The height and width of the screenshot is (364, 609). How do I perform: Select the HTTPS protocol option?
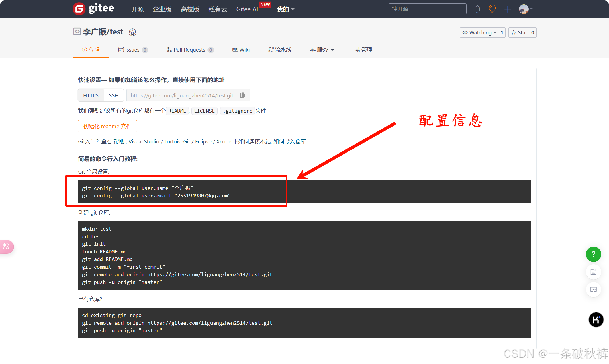pyautogui.click(x=91, y=95)
